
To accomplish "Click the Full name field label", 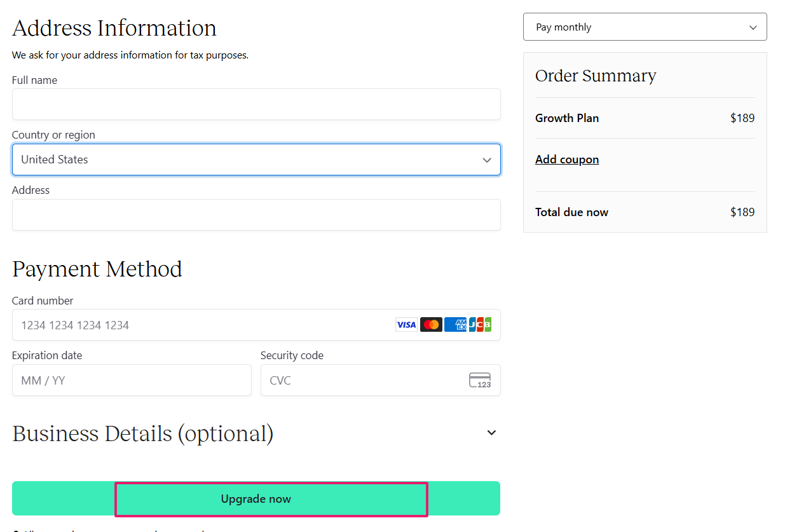I will point(34,80).
